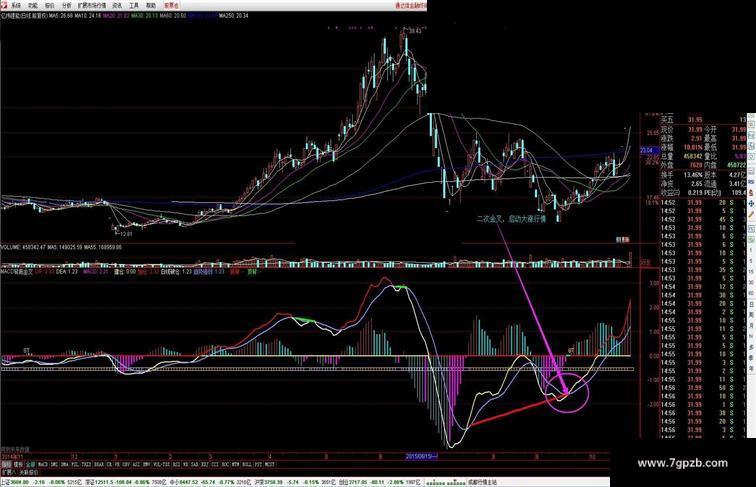Switch indicator to BRAR
The image size is (756, 487).
[x=98, y=464]
